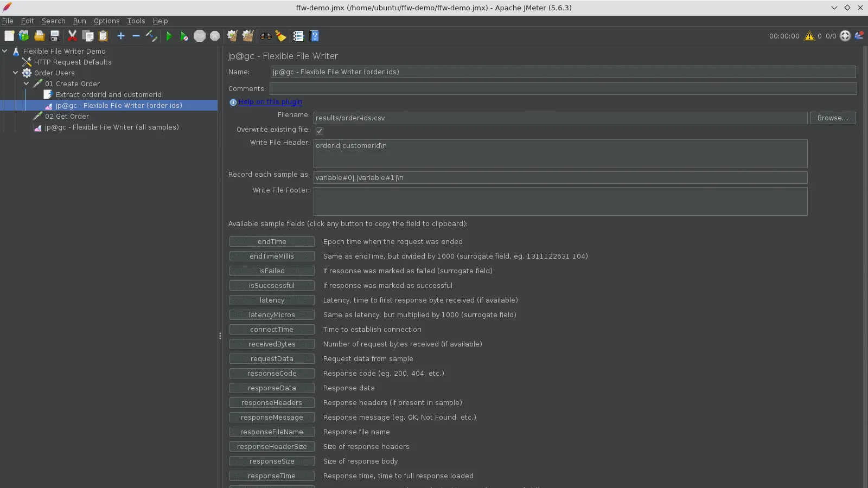Collapse all tree nodes with the minus icon

[136, 36]
